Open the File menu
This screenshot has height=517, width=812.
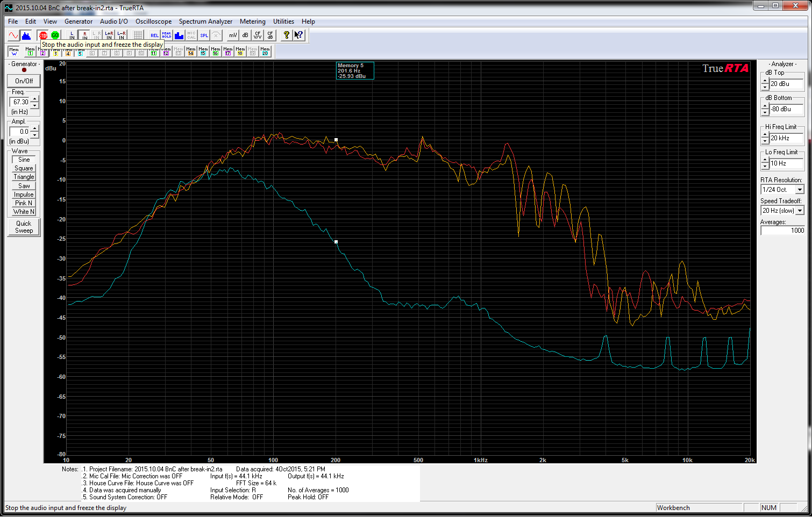pyautogui.click(x=13, y=21)
